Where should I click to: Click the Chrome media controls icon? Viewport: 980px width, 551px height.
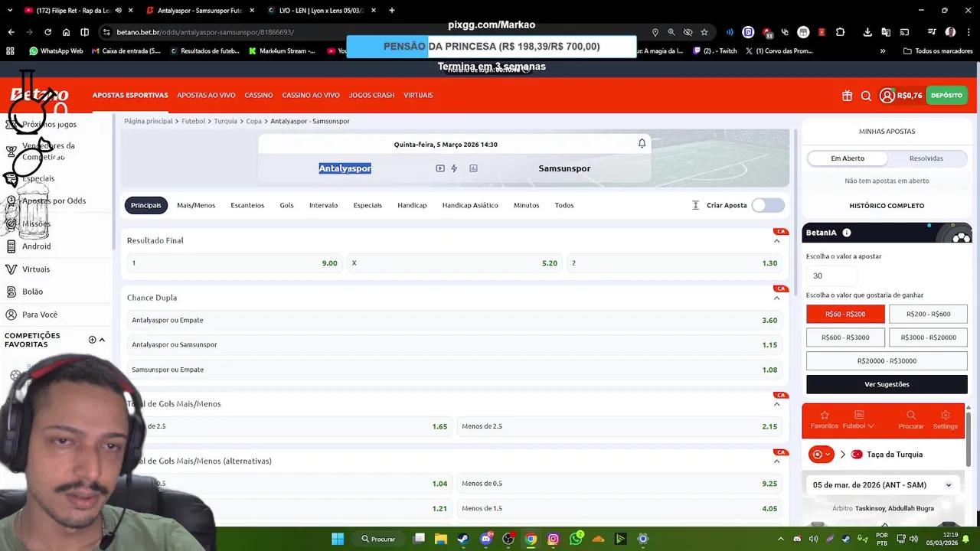pos(932,32)
